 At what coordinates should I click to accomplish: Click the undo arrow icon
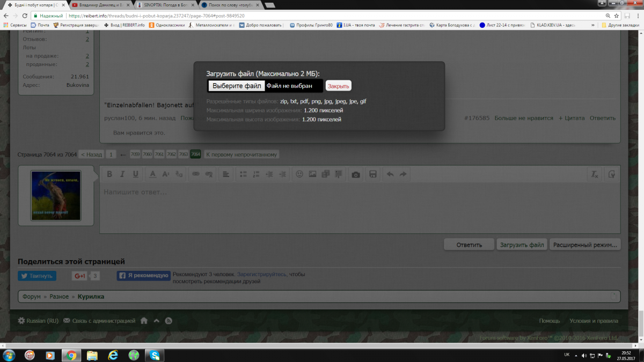pyautogui.click(x=390, y=174)
